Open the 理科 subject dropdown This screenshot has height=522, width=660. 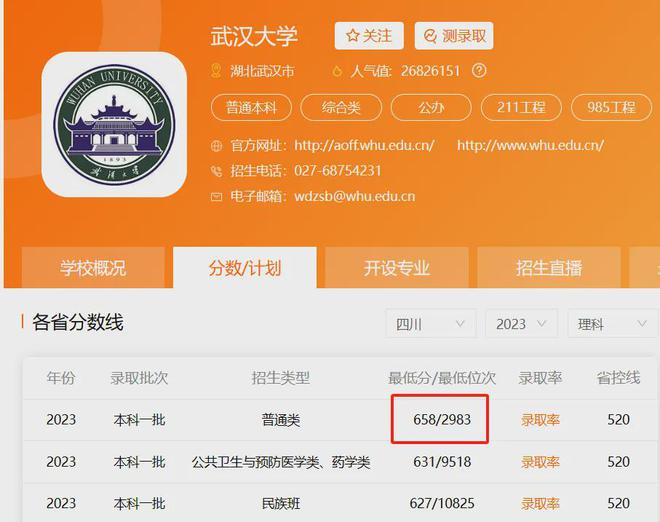[612, 324]
